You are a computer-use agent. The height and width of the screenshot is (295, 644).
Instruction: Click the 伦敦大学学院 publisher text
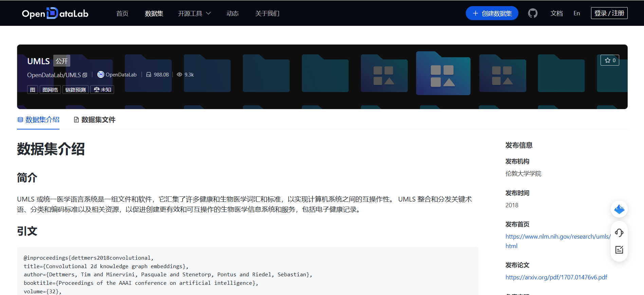tap(523, 173)
